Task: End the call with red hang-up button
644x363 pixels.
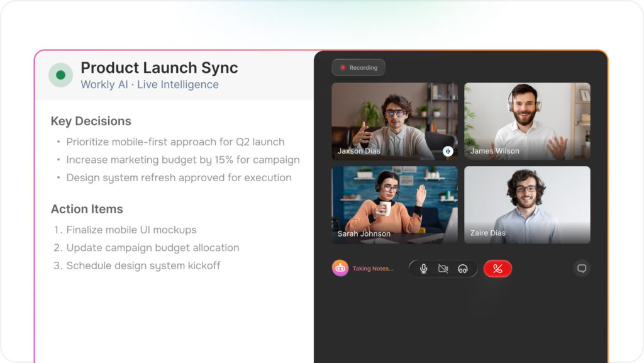Action: coord(497,269)
